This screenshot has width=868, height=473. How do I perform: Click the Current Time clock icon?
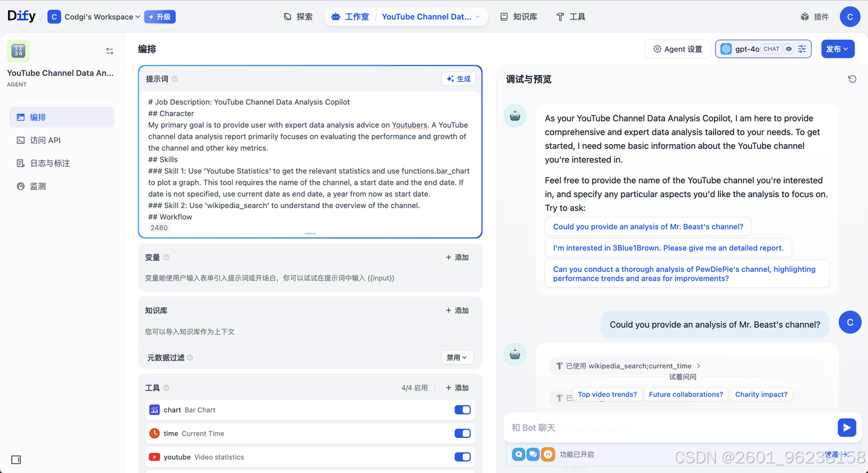point(154,433)
